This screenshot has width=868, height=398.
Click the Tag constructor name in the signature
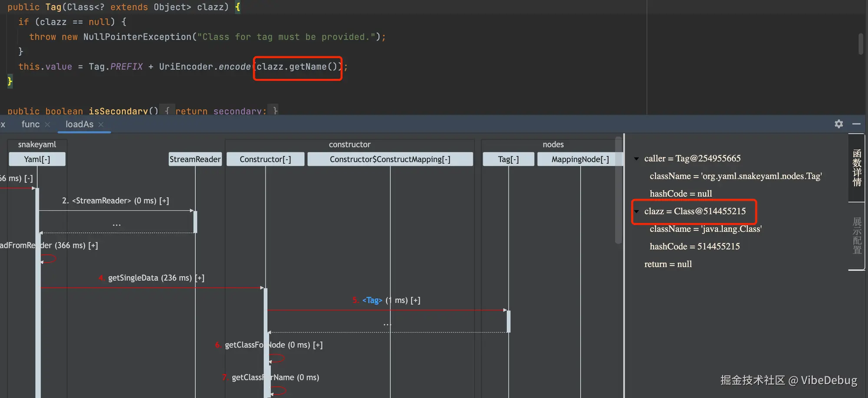point(53,7)
